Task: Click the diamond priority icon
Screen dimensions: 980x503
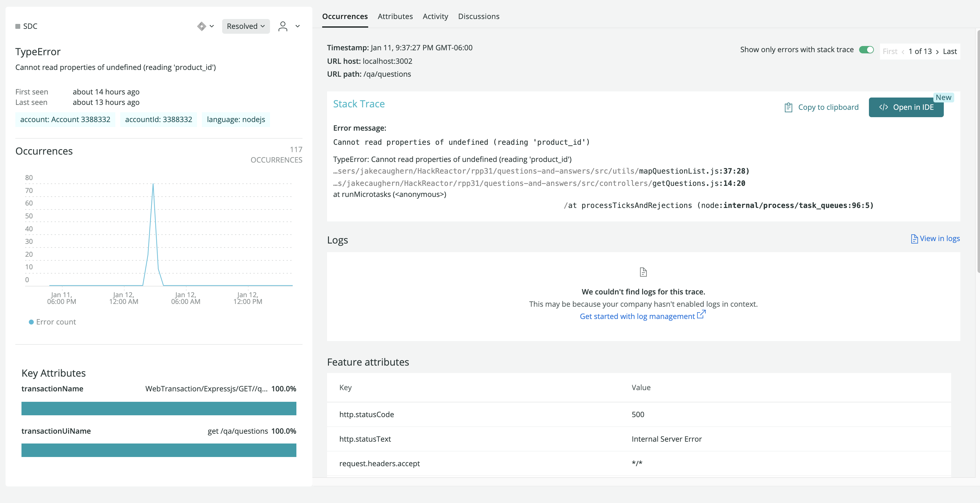Action: 201,26
